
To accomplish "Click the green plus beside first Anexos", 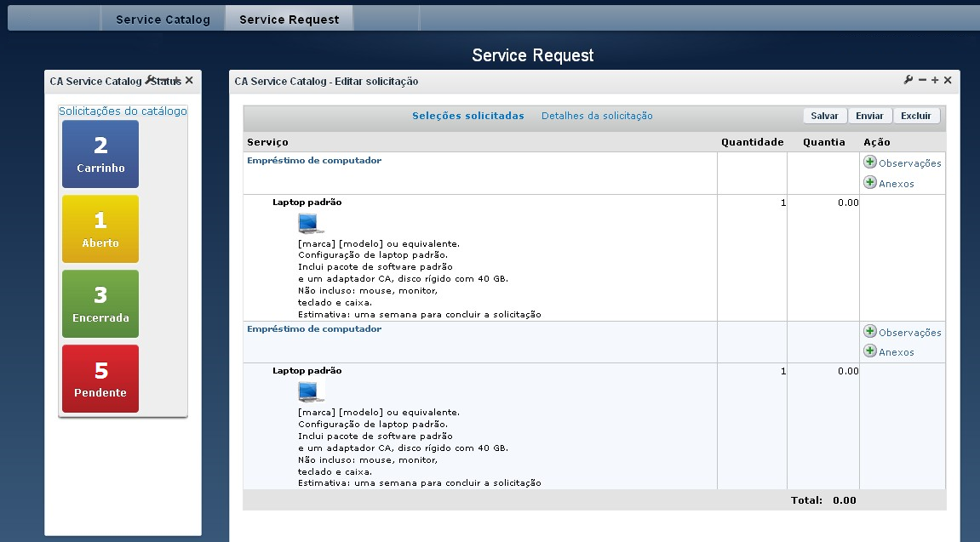I will [869, 182].
